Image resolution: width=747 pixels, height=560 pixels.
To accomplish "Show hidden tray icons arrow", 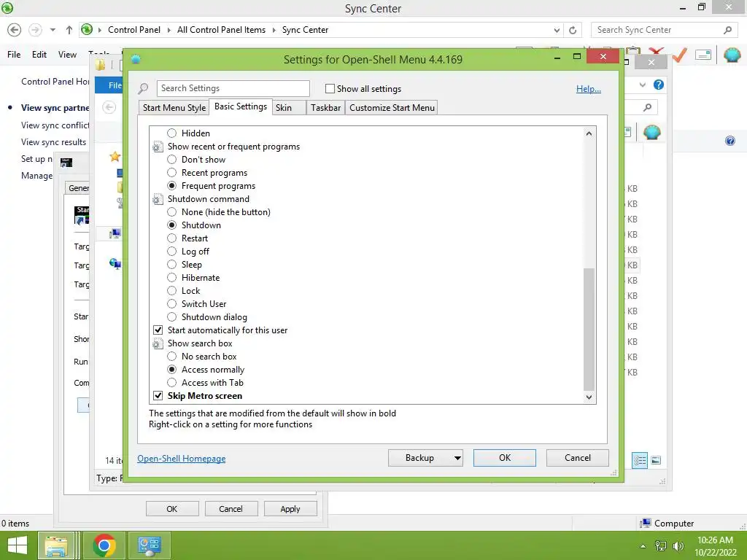I will [x=643, y=546].
